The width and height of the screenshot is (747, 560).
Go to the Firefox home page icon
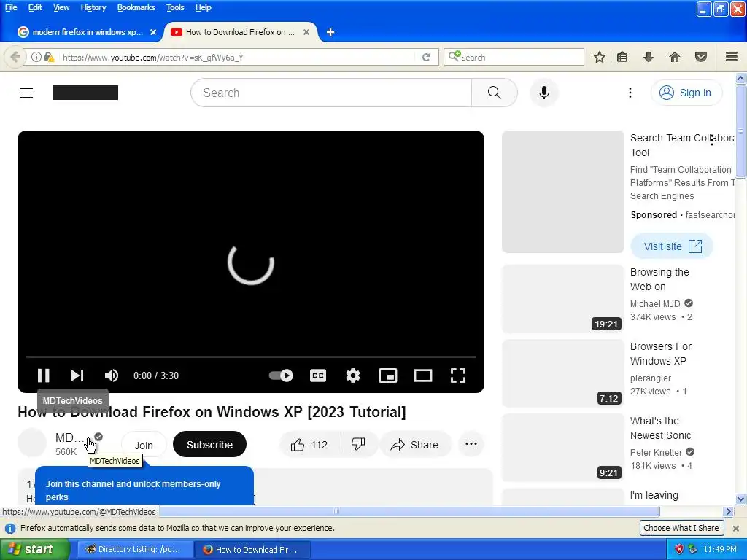[674, 57]
